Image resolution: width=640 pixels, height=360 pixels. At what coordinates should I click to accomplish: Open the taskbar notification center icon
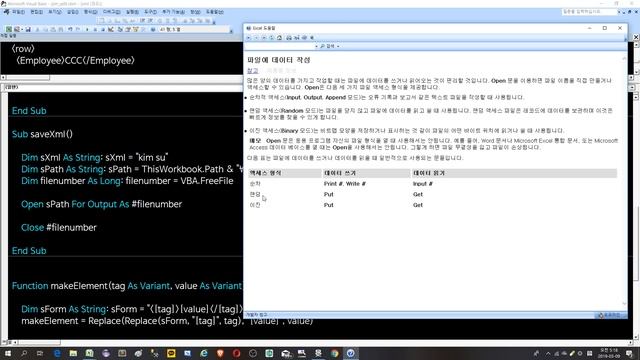coord(629,353)
